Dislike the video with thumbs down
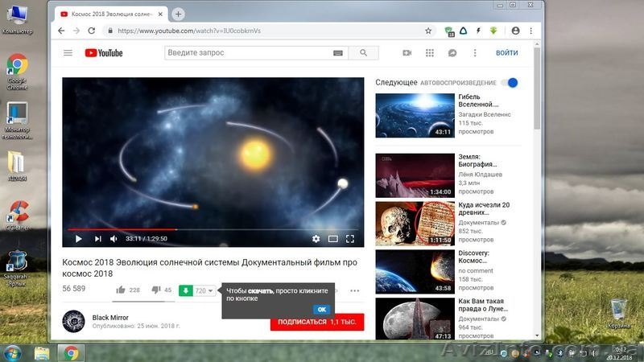 (x=156, y=290)
